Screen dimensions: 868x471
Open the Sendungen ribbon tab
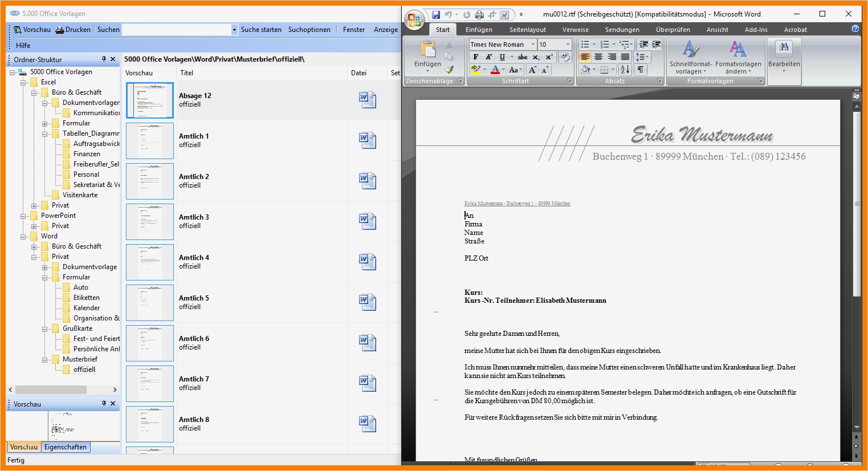click(622, 30)
